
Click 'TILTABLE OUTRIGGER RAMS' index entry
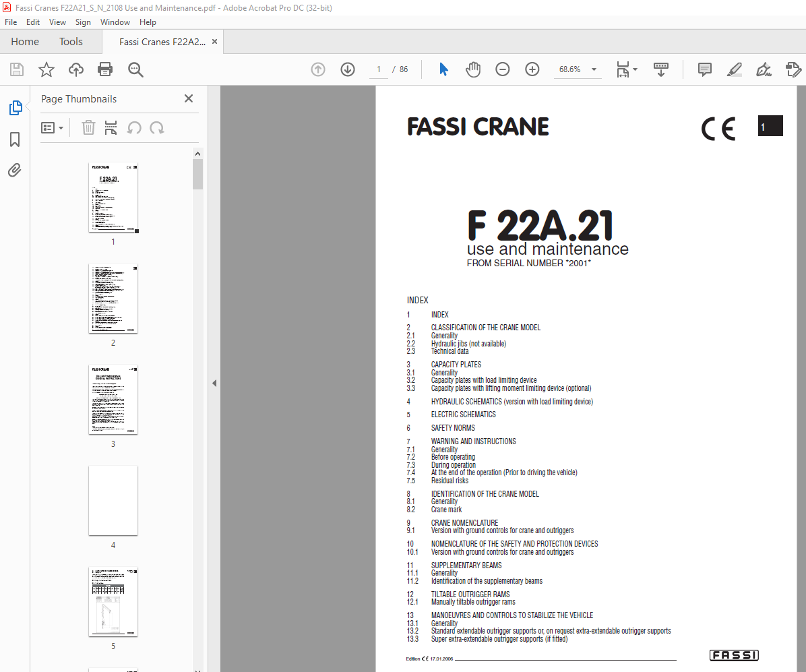tap(470, 594)
